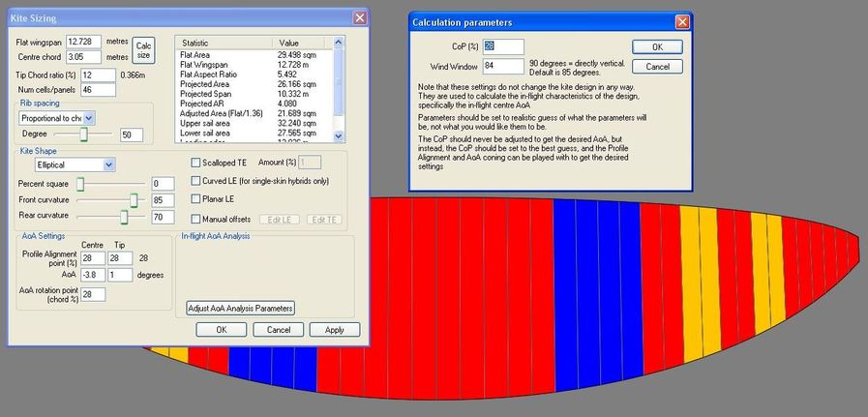The height and width of the screenshot is (417, 868).
Task: Expand the Rib spacing Proportional dropdown
Action: click(x=90, y=117)
